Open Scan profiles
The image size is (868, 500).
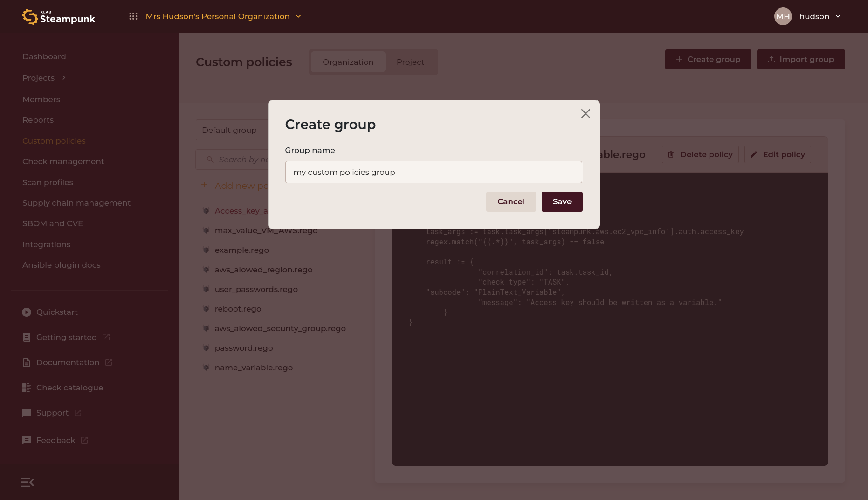(48, 182)
